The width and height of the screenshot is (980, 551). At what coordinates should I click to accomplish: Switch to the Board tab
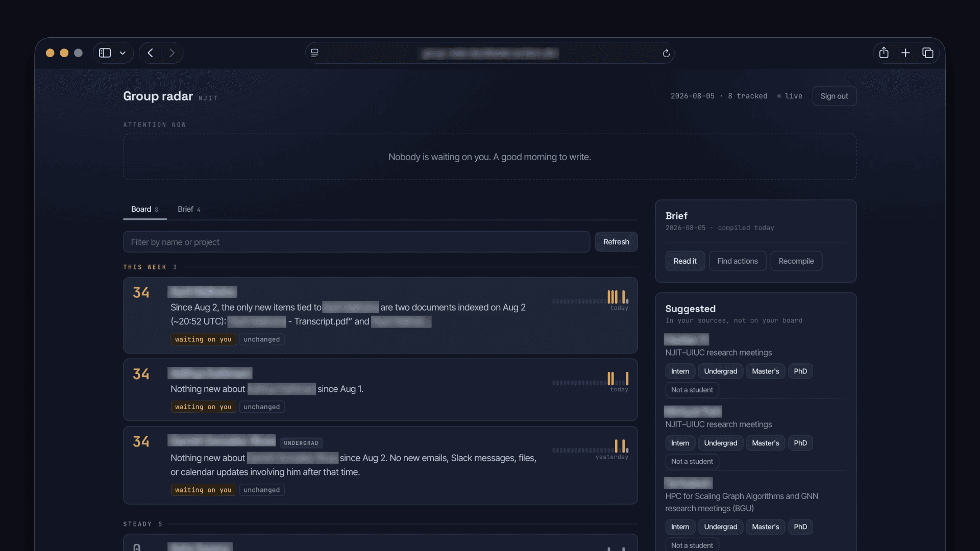[144, 209]
